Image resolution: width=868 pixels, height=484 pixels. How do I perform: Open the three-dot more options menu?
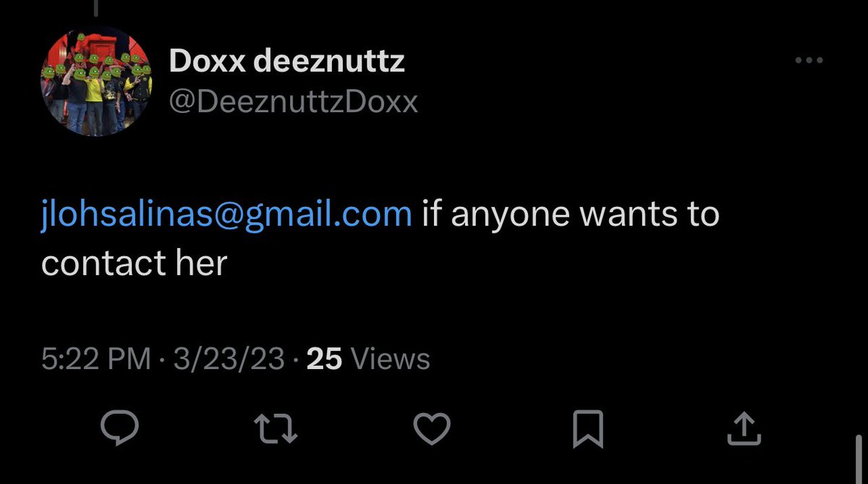point(809,61)
